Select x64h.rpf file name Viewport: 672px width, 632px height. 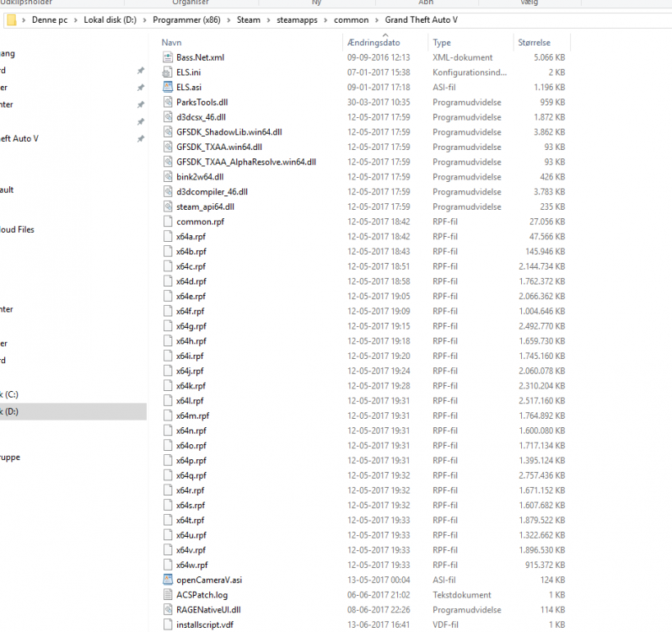coord(191,341)
